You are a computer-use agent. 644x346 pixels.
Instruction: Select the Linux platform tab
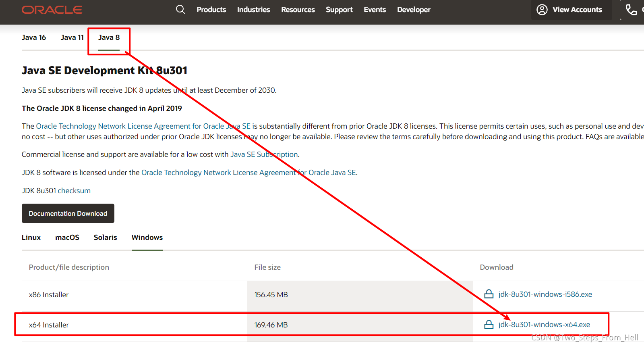(31, 238)
